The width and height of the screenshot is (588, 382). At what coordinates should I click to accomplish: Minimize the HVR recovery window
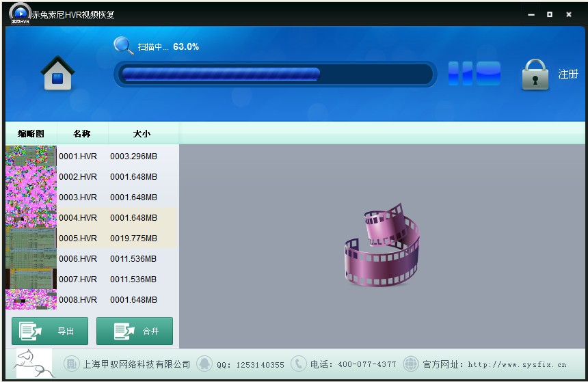(x=531, y=14)
